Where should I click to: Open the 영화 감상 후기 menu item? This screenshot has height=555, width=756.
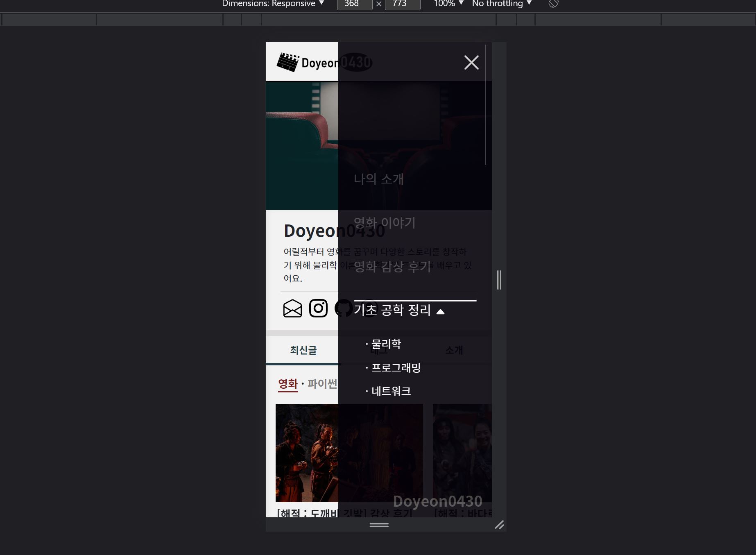coord(392,267)
